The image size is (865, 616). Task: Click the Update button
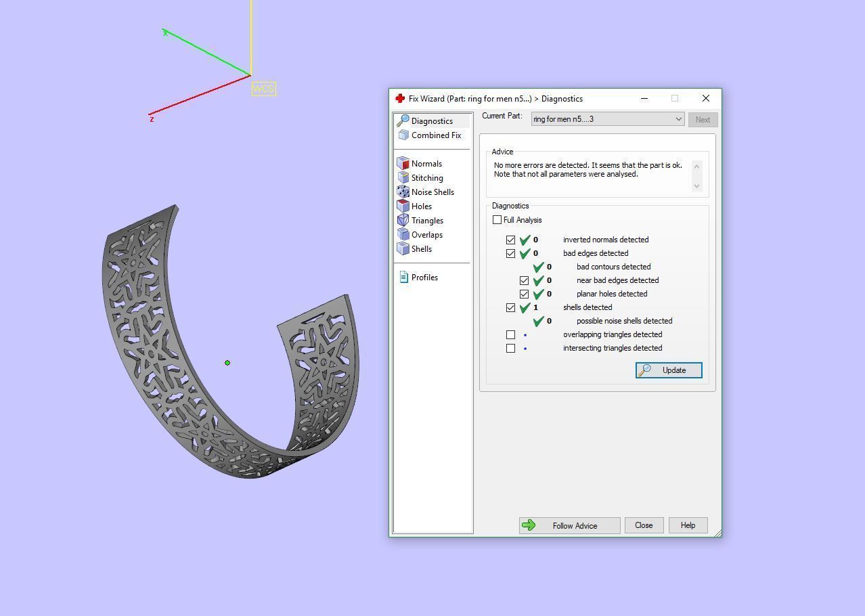coord(669,370)
